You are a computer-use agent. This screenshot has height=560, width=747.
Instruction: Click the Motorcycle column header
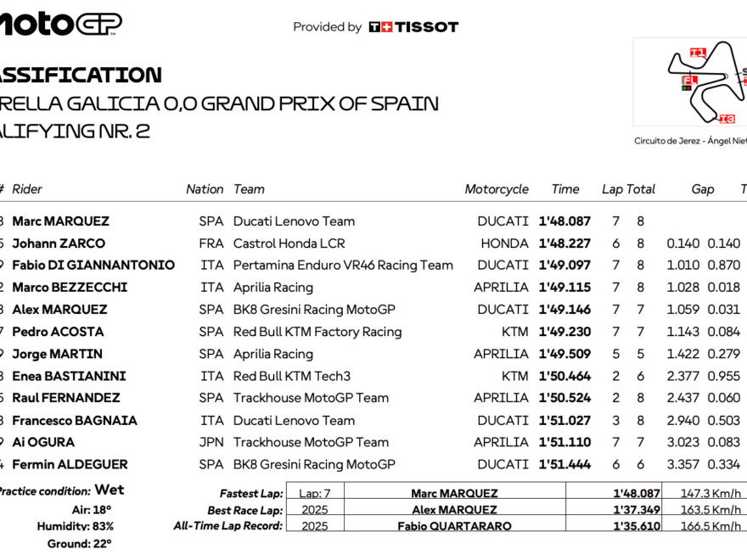tap(497, 189)
